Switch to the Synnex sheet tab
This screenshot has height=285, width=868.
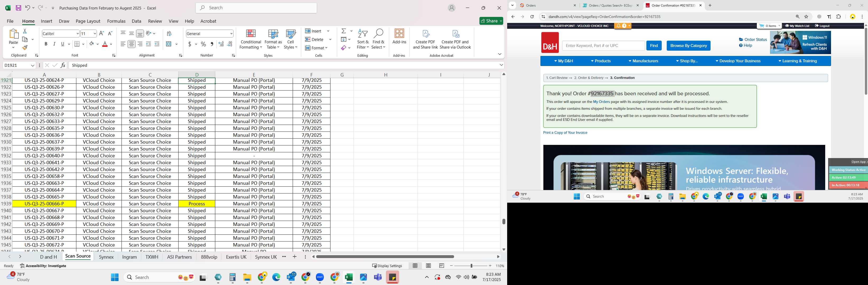pyautogui.click(x=106, y=257)
